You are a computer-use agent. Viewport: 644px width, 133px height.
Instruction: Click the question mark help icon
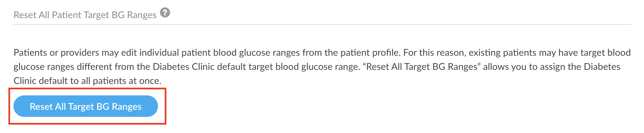click(x=165, y=13)
